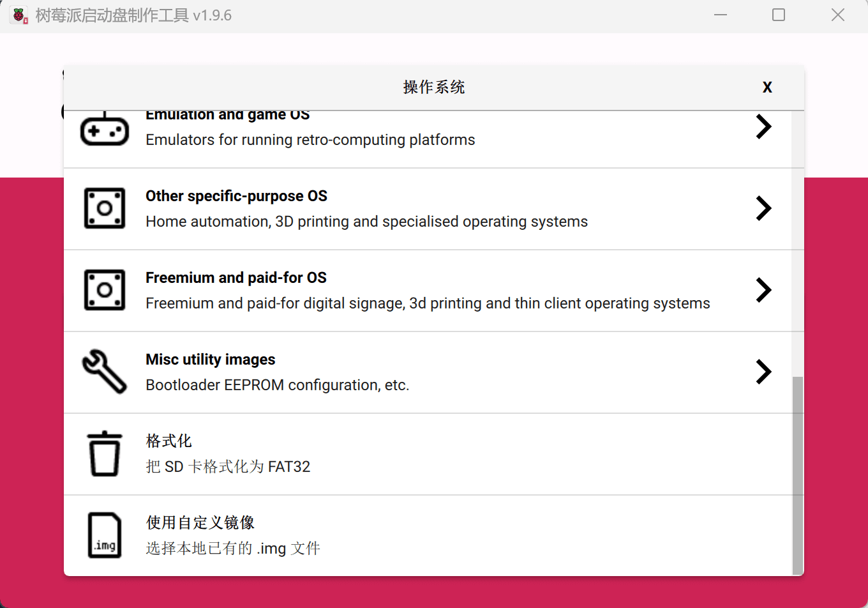Click the .img file icon
Screen dimensions: 868x608
pos(104,535)
